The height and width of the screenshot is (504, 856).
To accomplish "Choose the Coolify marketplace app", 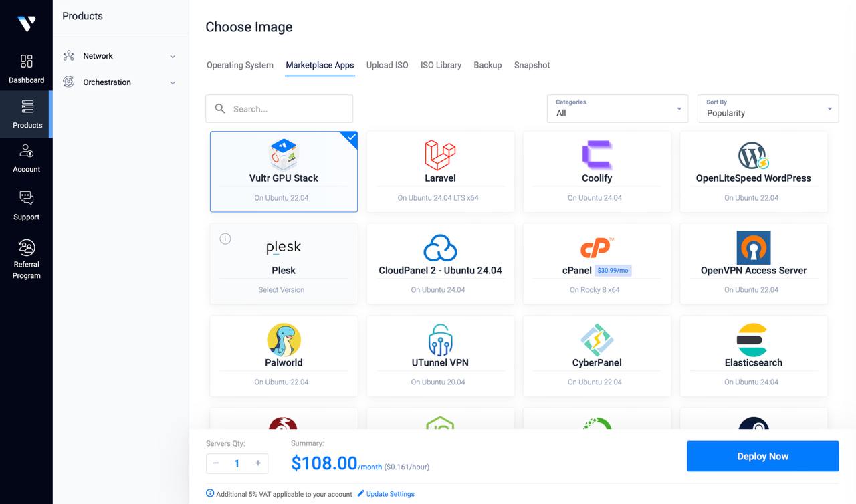I will click(x=597, y=172).
